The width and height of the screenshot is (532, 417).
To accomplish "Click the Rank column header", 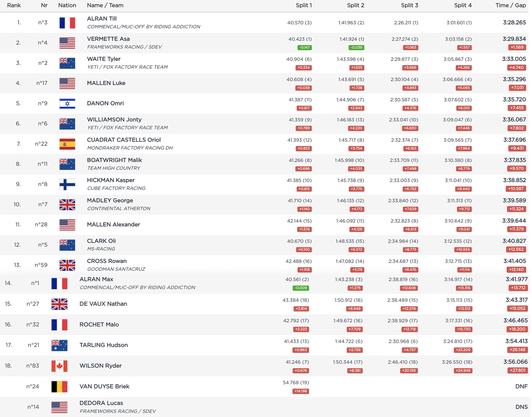I will click(x=14, y=5).
